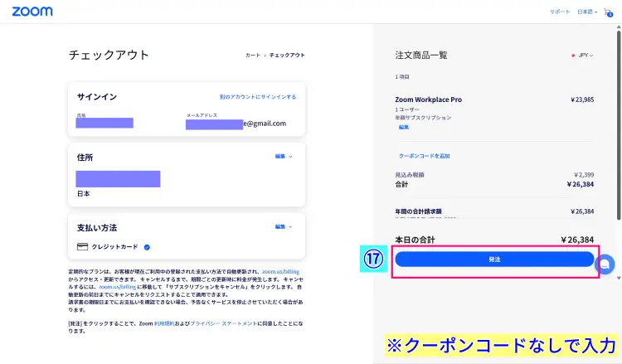Open the first zoom.us/billing link
622x364 pixels.
[x=281, y=272]
